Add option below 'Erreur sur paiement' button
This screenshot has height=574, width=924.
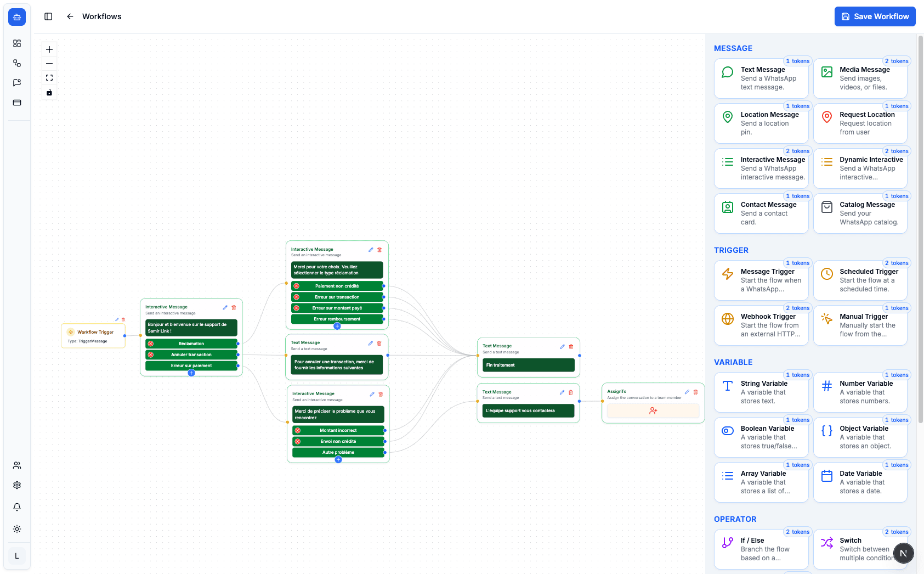coord(191,373)
